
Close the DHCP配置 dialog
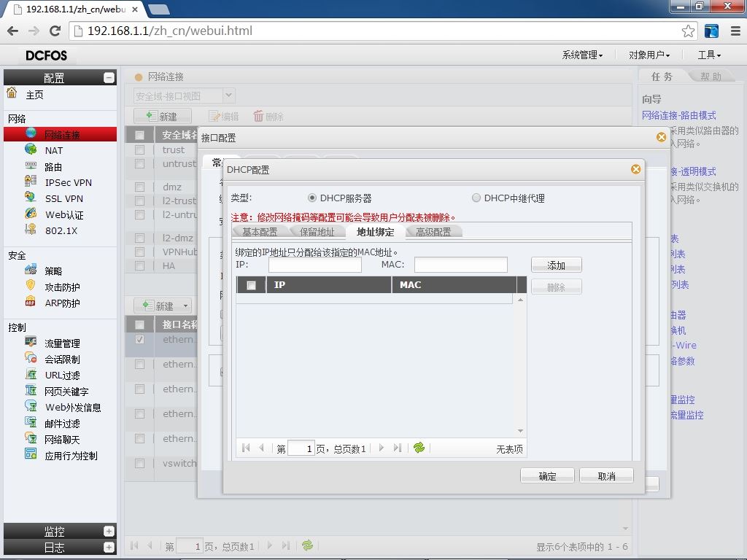pyautogui.click(x=635, y=169)
